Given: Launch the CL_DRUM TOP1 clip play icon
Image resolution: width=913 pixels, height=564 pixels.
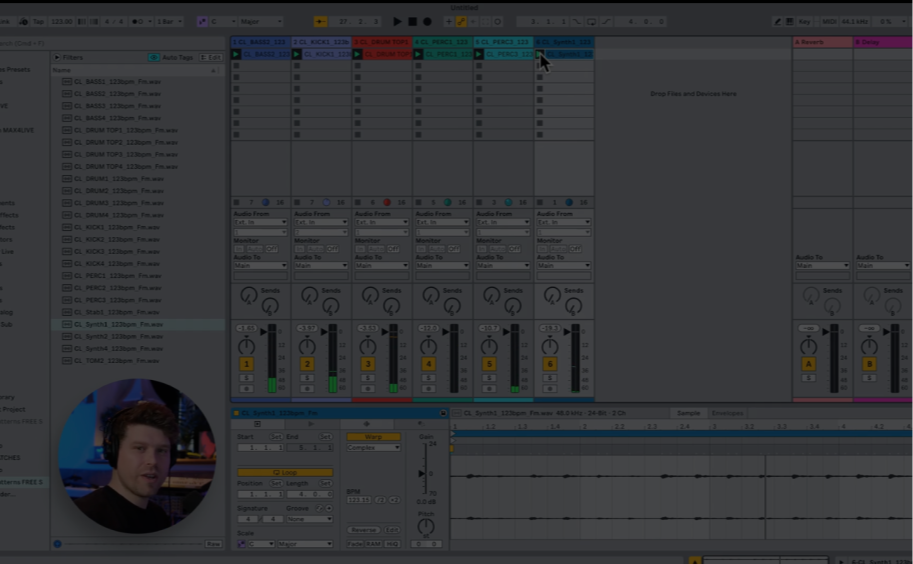Looking at the screenshot, I should click(x=358, y=54).
